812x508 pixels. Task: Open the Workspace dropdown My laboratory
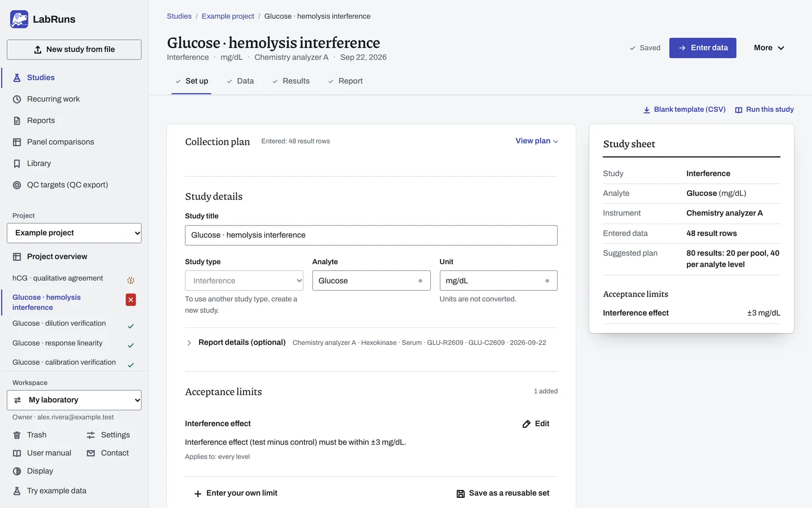[74, 400]
